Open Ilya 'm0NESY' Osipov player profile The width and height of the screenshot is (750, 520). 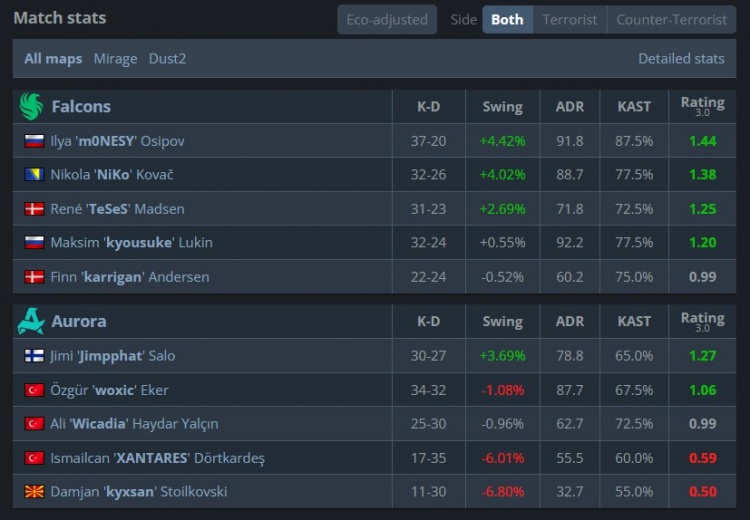pos(117,141)
